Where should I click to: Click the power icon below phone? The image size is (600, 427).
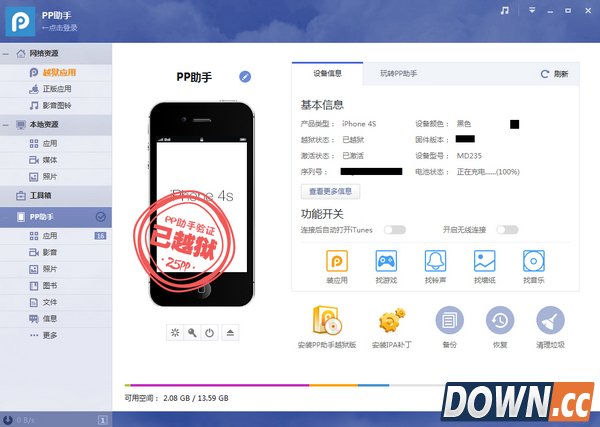coord(209,332)
